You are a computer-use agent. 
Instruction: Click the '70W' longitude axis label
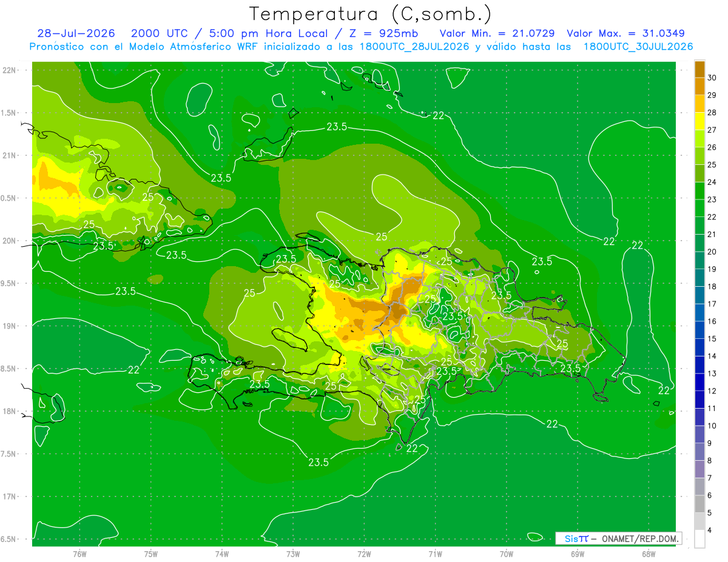point(507,554)
